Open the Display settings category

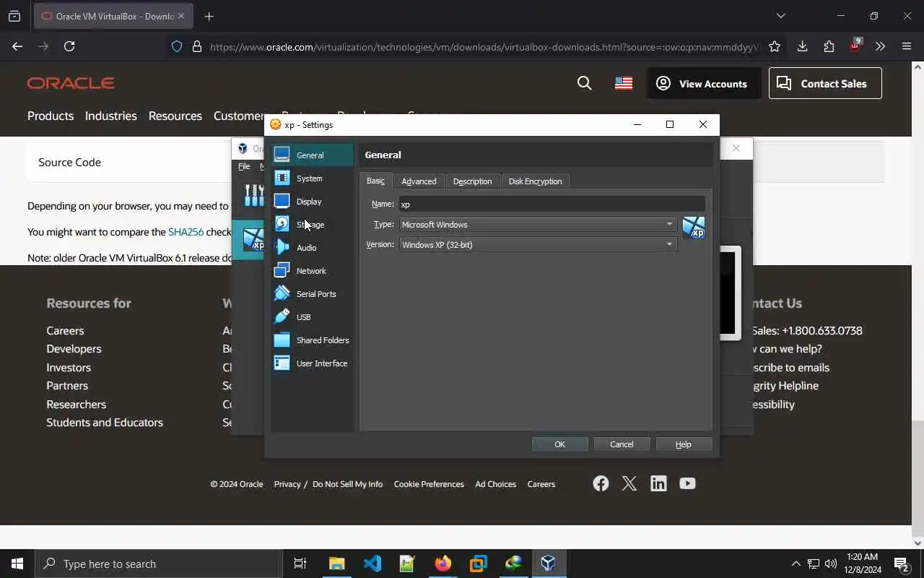point(312,202)
